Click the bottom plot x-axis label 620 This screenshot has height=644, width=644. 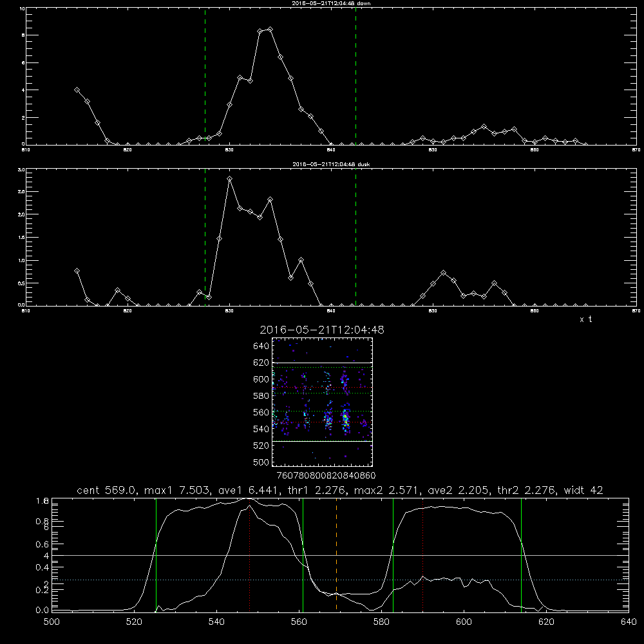point(546,622)
